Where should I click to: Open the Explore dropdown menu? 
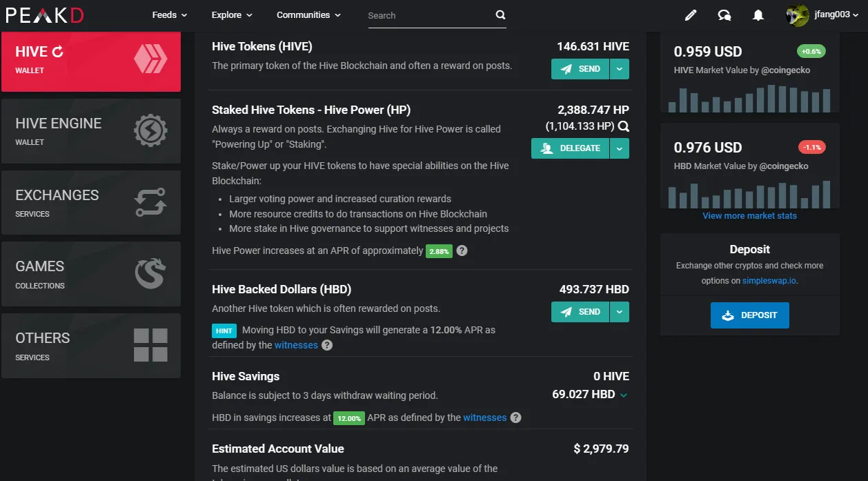232,15
